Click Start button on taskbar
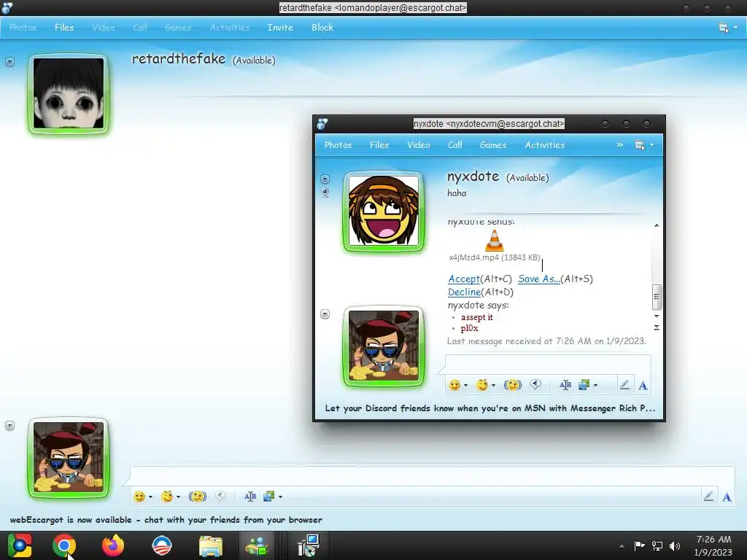Screen dimensions: 747x560 point(19,545)
